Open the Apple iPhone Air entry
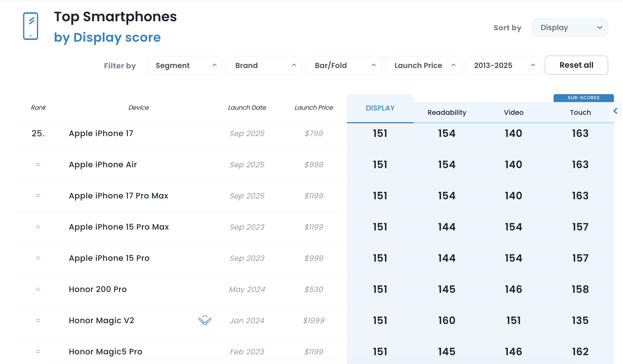623x364 pixels. [103, 164]
